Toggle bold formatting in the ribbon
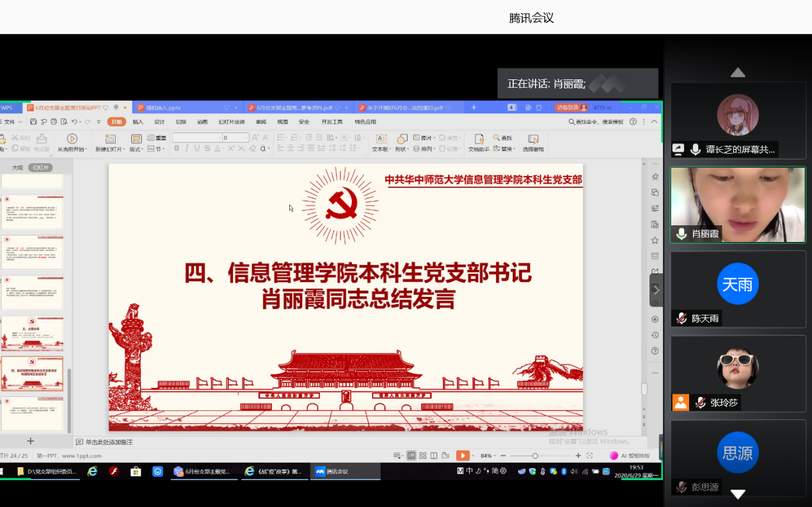The image size is (812, 507). [x=177, y=148]
